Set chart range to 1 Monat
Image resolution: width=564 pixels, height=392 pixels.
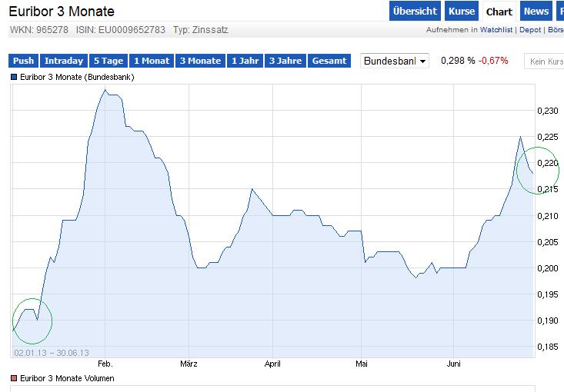click(152, 61)
